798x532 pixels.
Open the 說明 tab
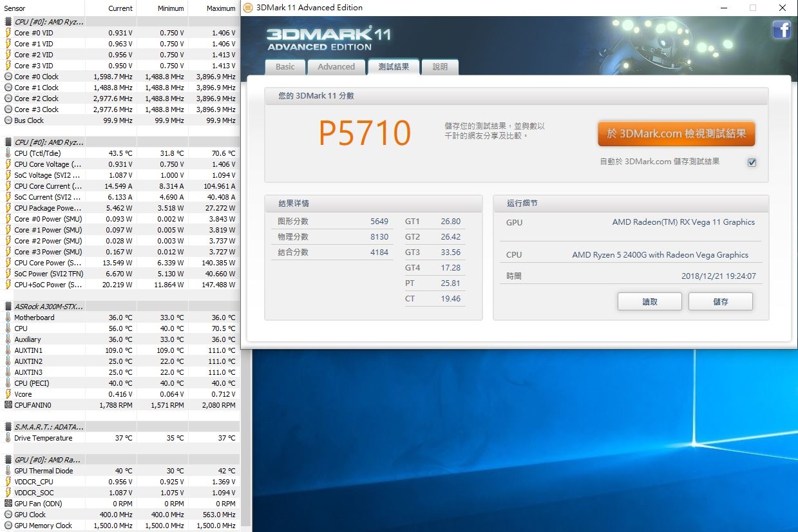tap(440, 67)
